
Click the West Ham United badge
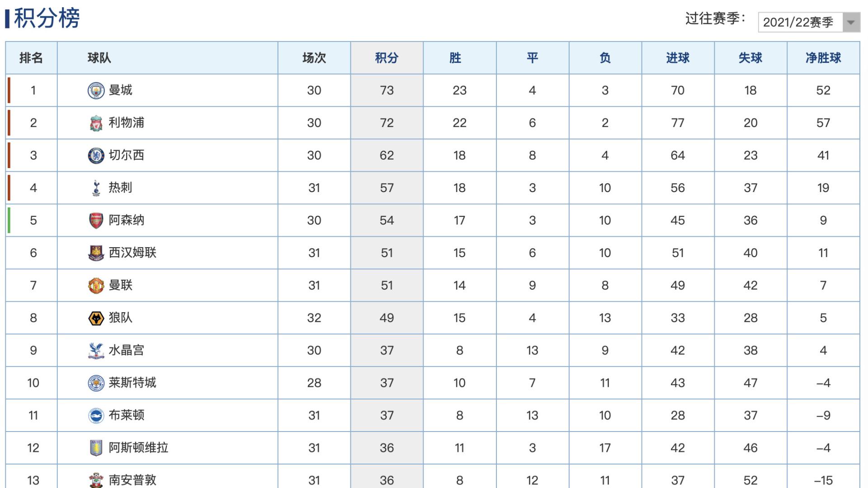tap(96, 253)
